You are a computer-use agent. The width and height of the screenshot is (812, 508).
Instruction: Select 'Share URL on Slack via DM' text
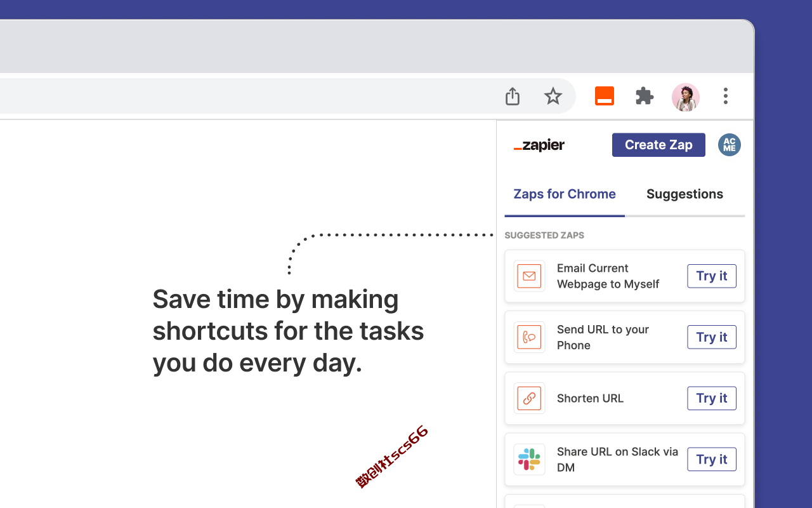[x=617, y=459]
